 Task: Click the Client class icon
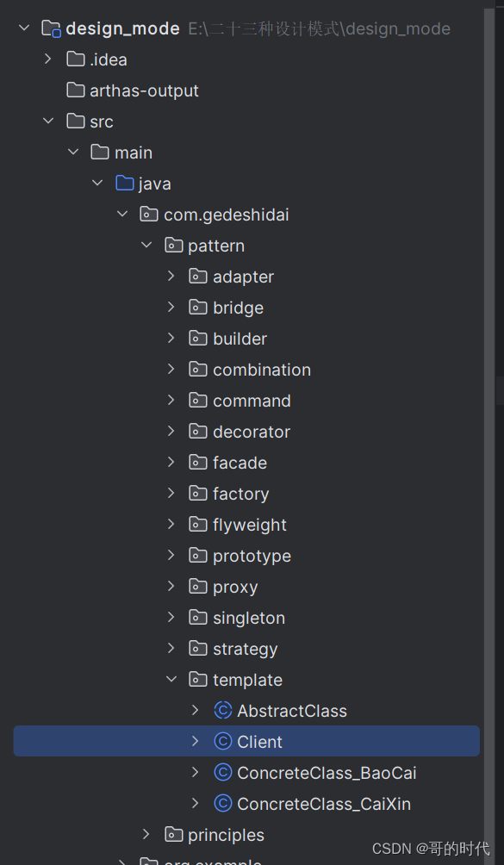pyautogui.click(x=223, y=742)
